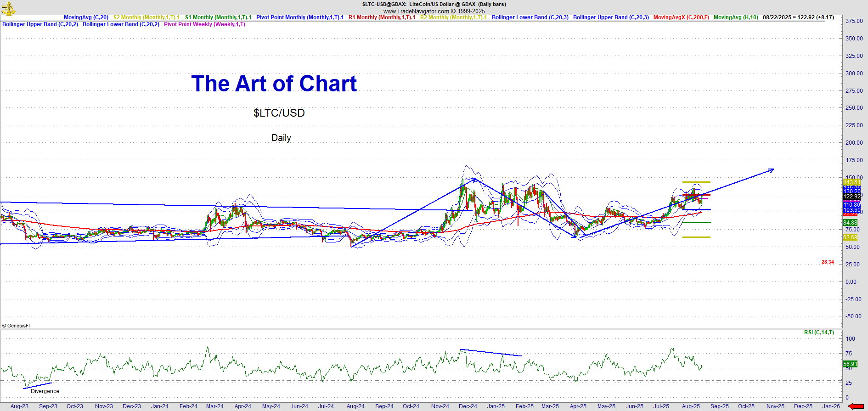This screenshot has width=868, height=411.
Task: Select Bollinger Lower Band (C,20,2) label
Action: (121, 24)
